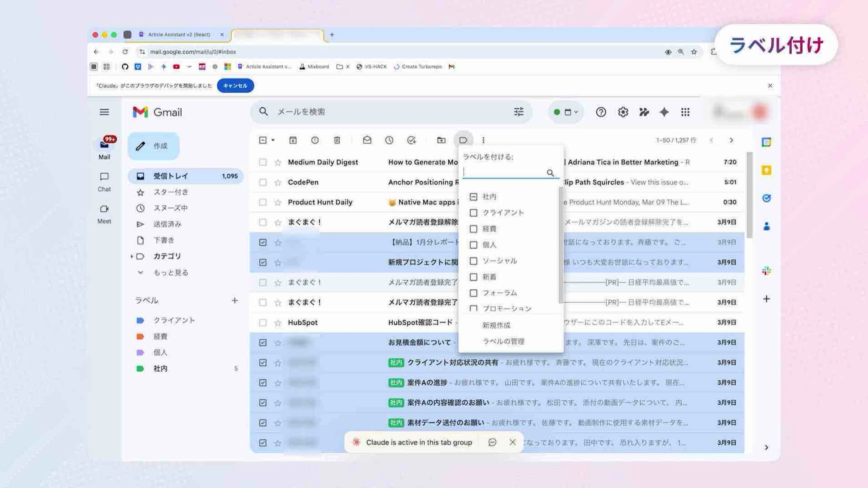The height and width of the screenshot is (488, 868).
Task: Click the orange 経費 label color tag
Action: (140, 336)
